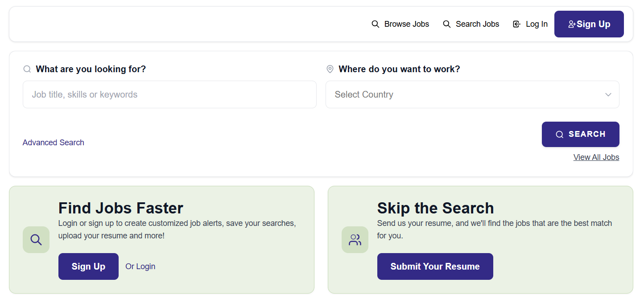Open the Select Country dropdown
644x303 pixels.
click(464, 94)
